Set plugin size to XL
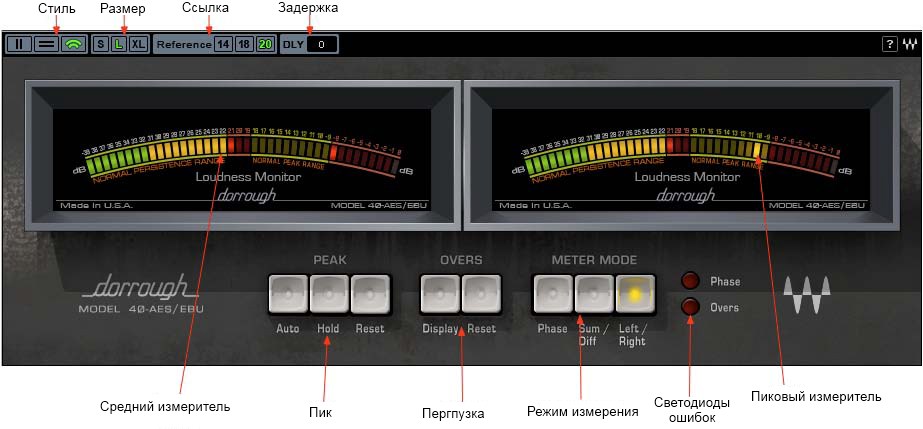 [138, 44]
